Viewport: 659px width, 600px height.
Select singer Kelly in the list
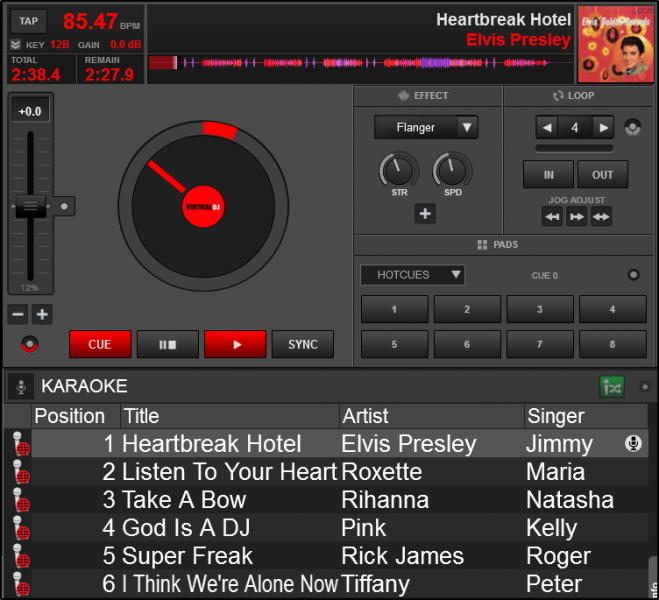(551, 528)
